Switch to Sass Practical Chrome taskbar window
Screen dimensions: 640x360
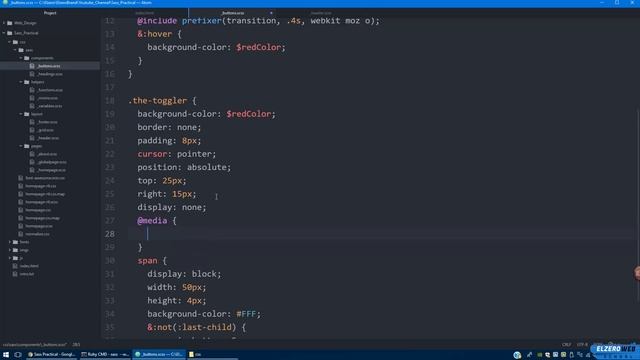51,355
